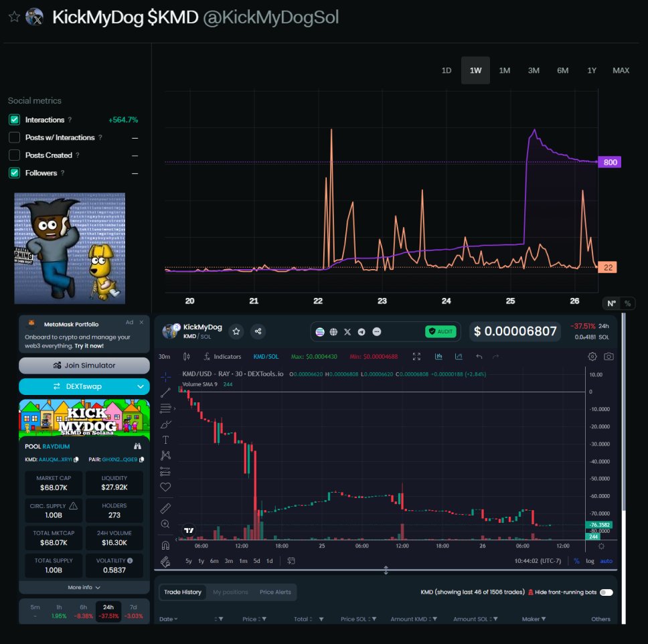Select the Fibonacci retracement tool
Image resolution: width=648 pixels, height=644 pixels.
[165, 408]
